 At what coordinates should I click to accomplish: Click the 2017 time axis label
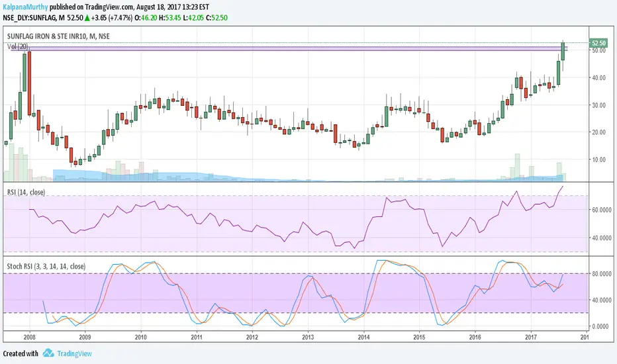(x=531, y=337)
